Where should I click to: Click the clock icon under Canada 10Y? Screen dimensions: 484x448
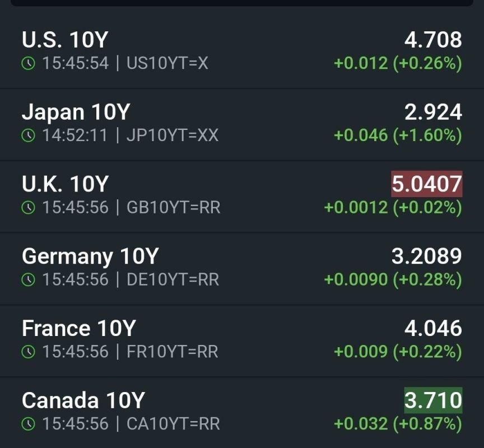pos(29,423)
